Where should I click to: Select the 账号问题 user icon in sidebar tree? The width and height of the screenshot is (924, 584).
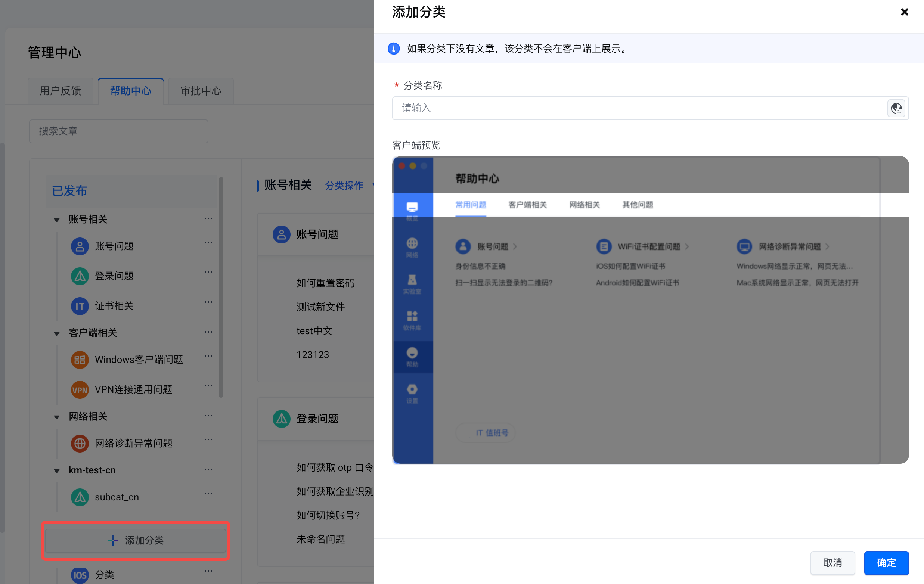pyautogui.click(x=80, y=246)
